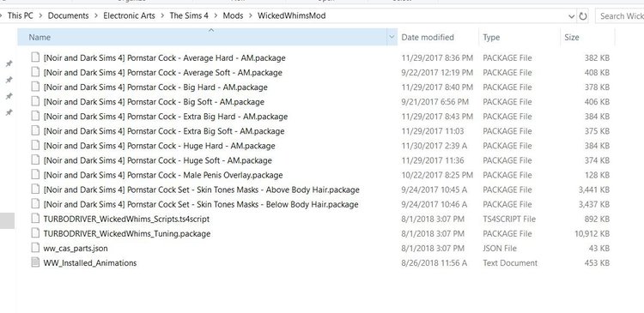Viewport: 644px width, 313px height.
Task: Click date 8/26/2018 11:56 A
Action: click(434, 263)
